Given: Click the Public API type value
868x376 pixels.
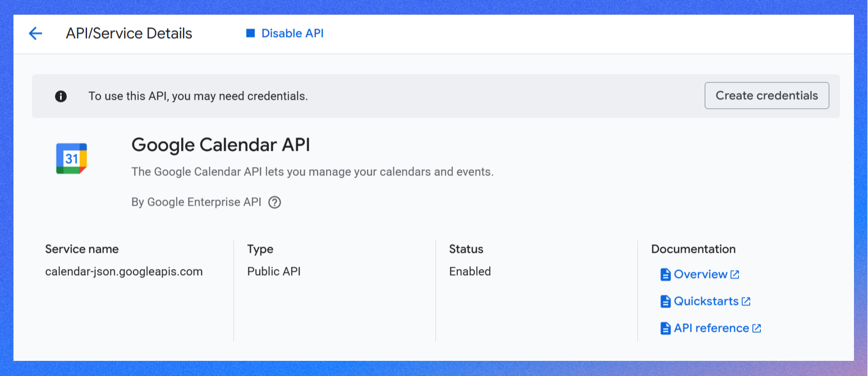Looking at the screenshot, I should pyautogui.click(x=274, y=272).
